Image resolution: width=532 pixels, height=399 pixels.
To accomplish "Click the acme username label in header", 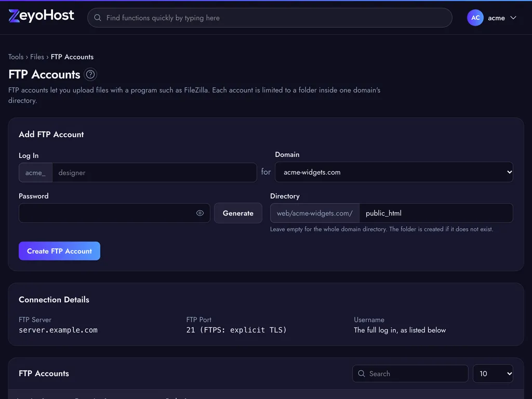I will click(x=496, y=18).
